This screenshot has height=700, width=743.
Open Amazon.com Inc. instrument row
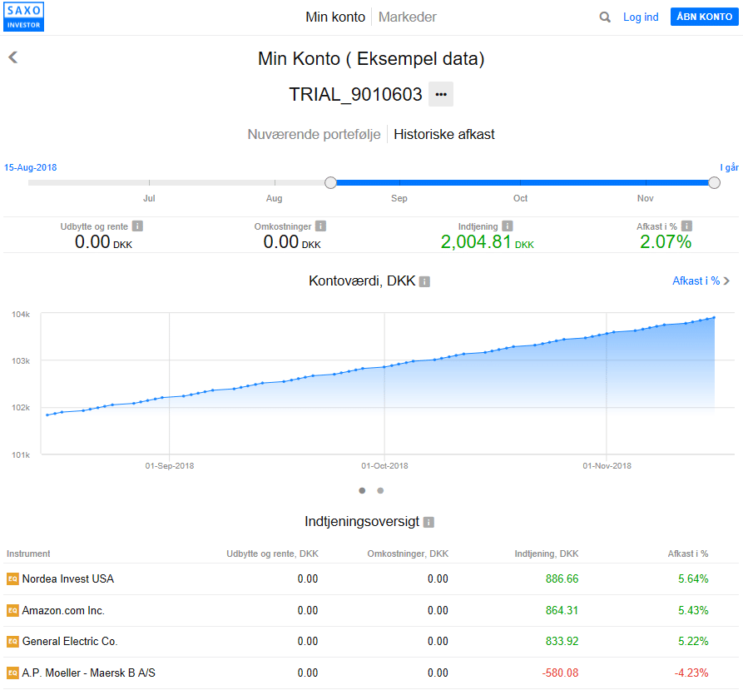click(371, 610)
